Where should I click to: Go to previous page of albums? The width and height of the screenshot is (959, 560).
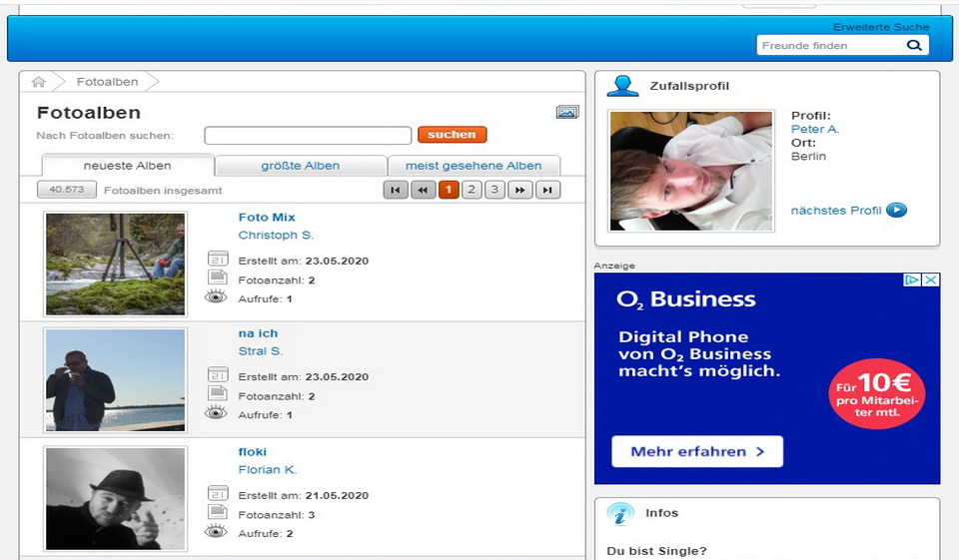pos(423,190)
